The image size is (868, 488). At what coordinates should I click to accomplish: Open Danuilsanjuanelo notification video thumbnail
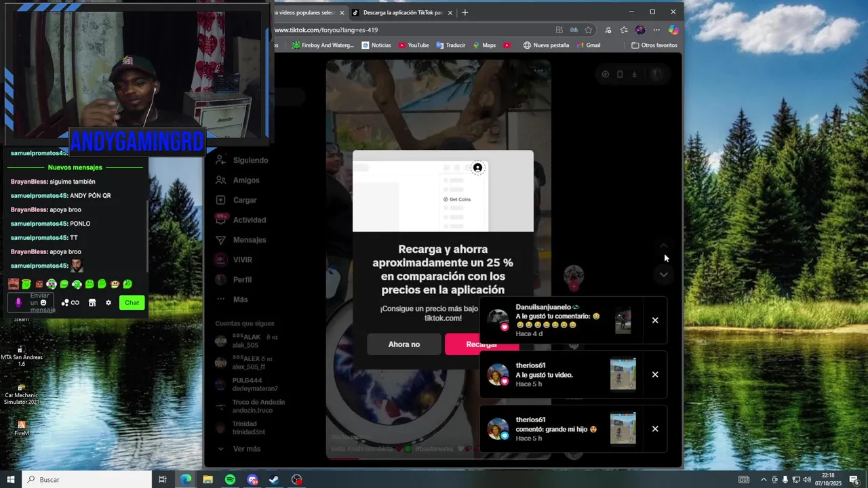click(623, 320)
